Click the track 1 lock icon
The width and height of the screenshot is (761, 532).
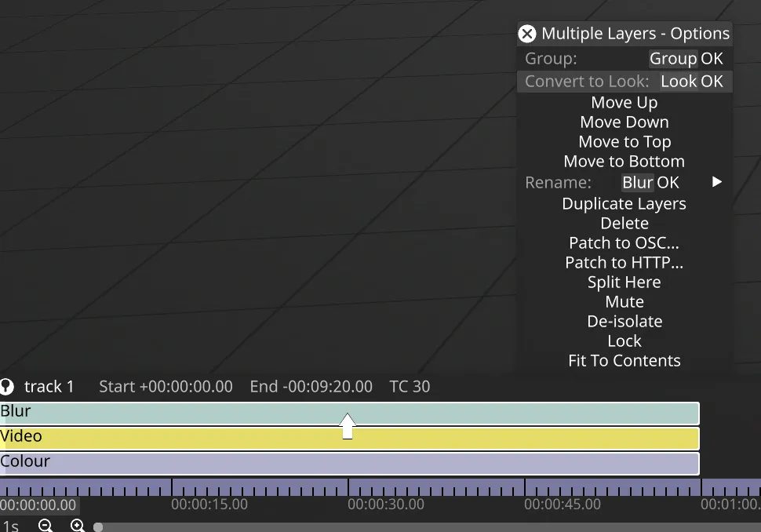pos(7,386)
